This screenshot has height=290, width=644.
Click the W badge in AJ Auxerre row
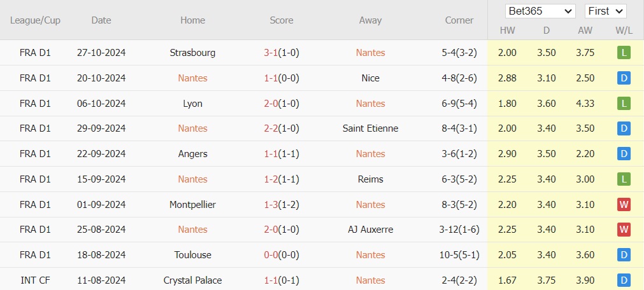(x=623, y=230)
